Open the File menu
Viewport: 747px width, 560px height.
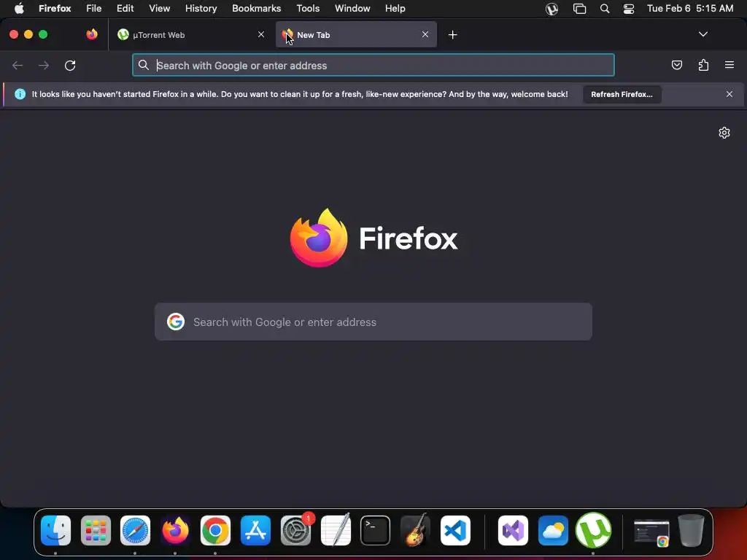click(x=94, y=9)
